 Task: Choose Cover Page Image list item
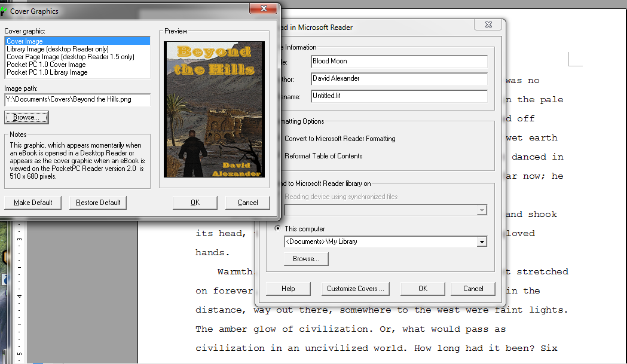pos(70,57)
